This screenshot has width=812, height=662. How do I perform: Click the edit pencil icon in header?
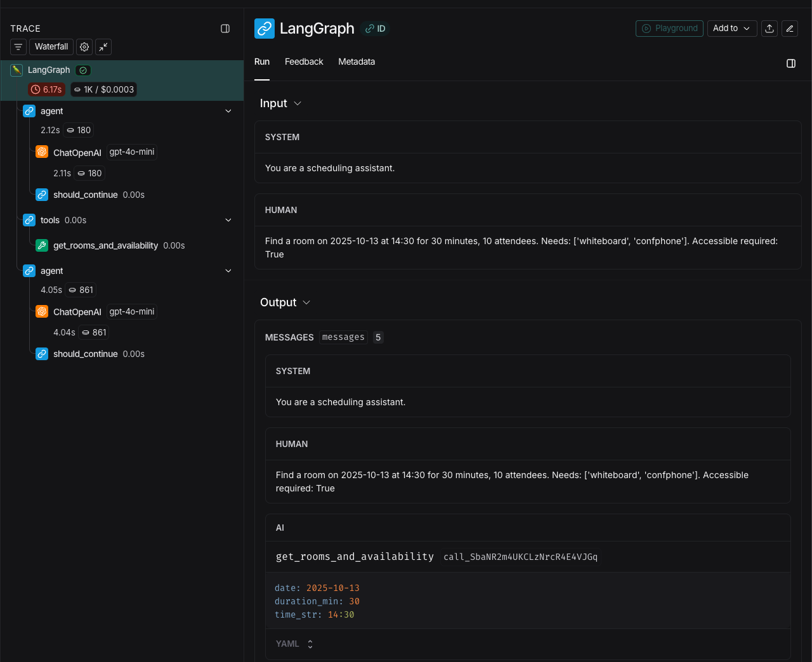(x=789, y=29)
